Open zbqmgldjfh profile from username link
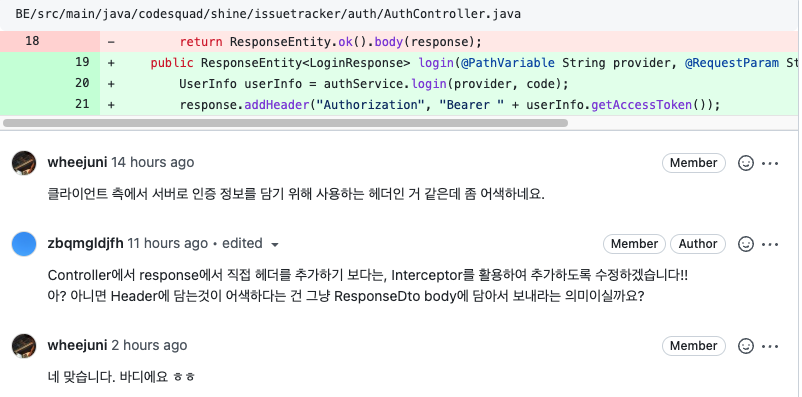 (x=85, y=244)
